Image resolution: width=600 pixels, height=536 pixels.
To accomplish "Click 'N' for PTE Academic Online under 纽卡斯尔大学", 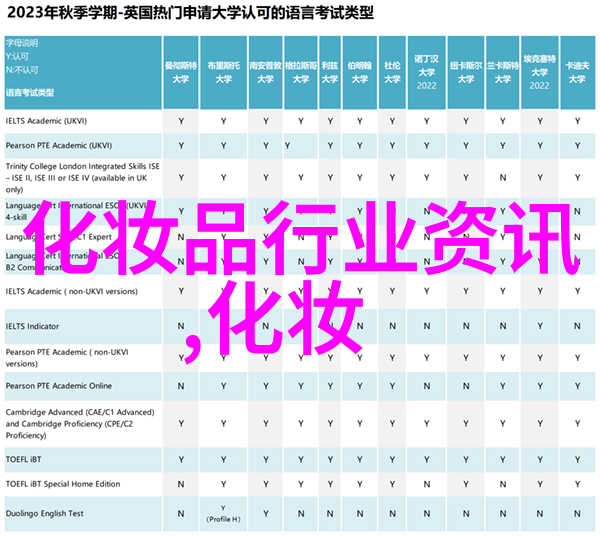I will point(466,386).
